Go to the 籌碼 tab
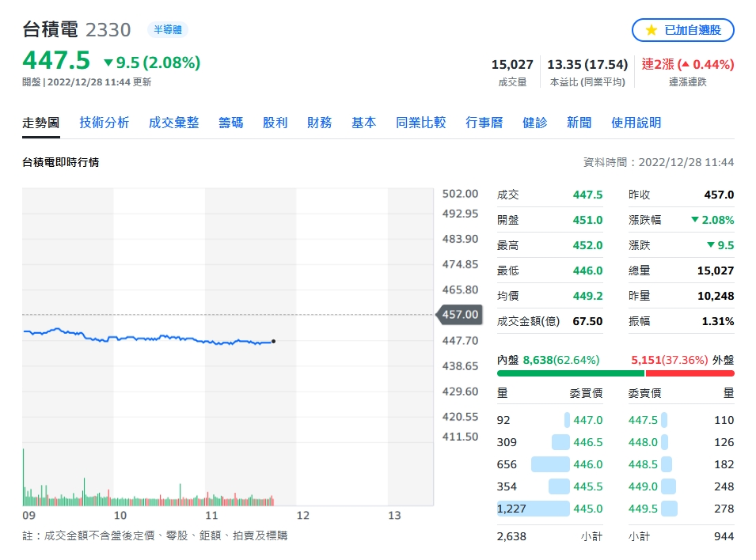756x560 pixels. coord(230,123)
